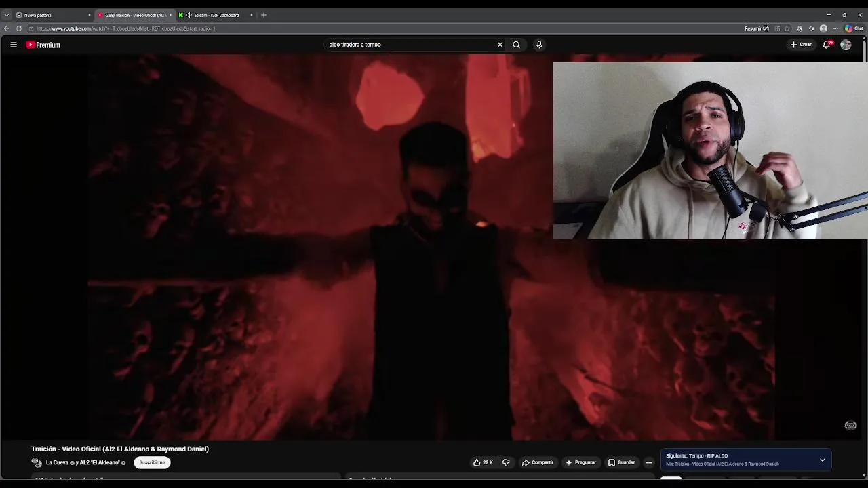Open YouTube account avatar menu
The width and height of the screenshot is (868, 488).
coord(846,45)
